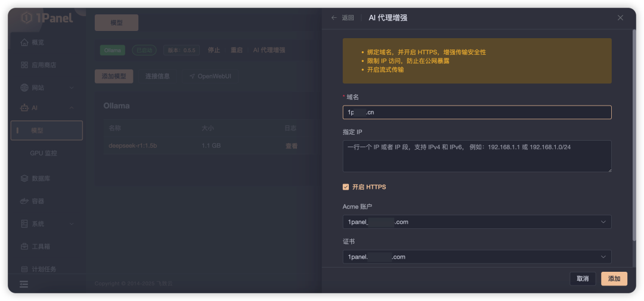Click 重启 to restart Ollama

237,50
